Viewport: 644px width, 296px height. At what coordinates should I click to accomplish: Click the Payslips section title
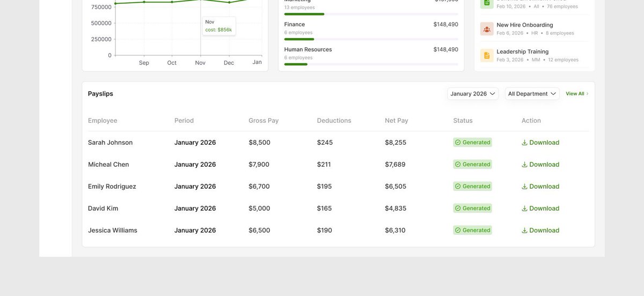tap(100, 94)
